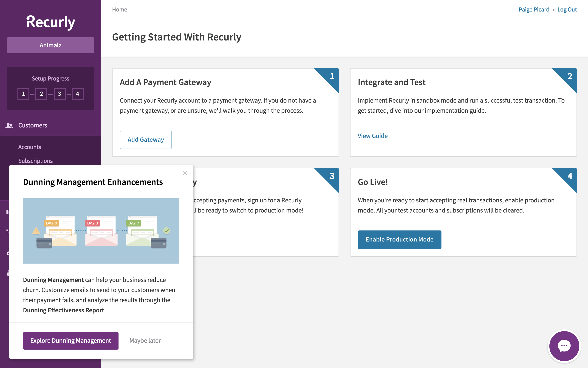This screenshot has width=588, height=368.
Task: Click setup progress step 1
Action: click(x=23, y=94)
